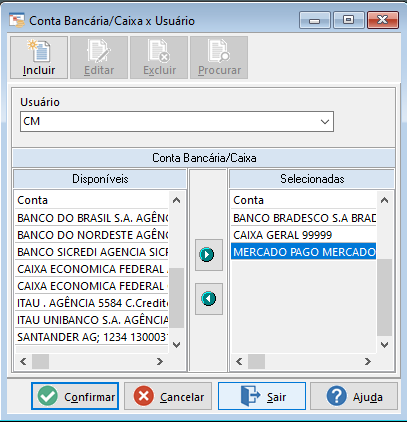Move selected account to Selecionadas with right arrow
Screen dimensions: 407x422
point(209,255)
